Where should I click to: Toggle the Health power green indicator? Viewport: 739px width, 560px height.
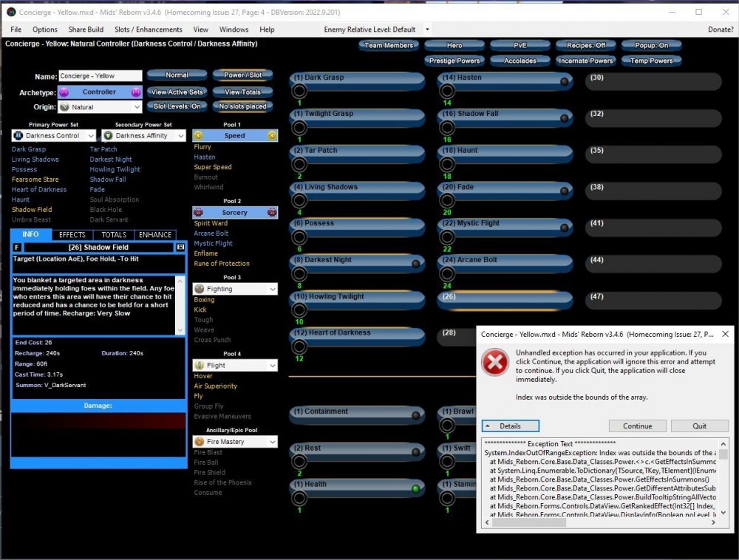[x=416, y=488]
